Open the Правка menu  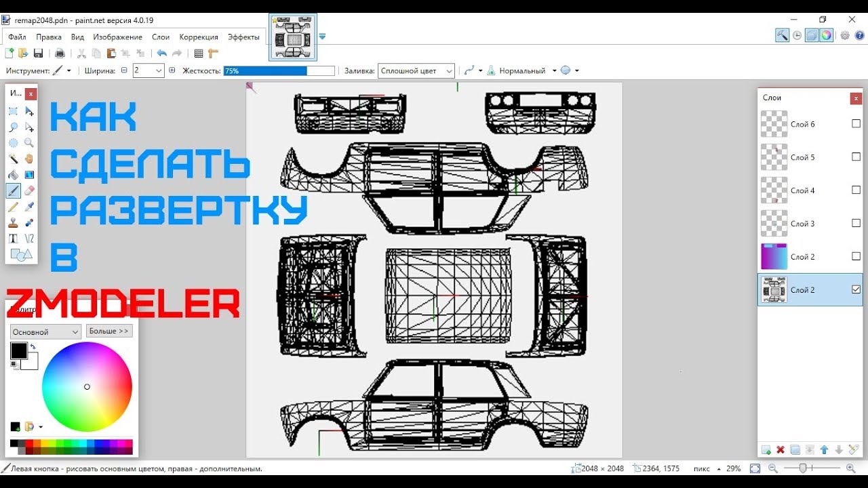pyautogui.click(x=49, y=37)
